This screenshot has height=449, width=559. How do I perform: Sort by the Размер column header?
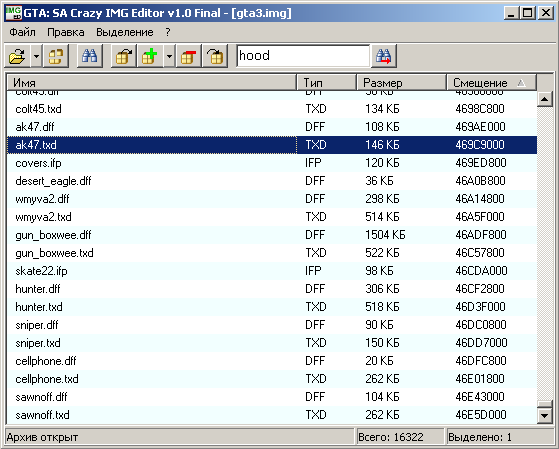401,83
